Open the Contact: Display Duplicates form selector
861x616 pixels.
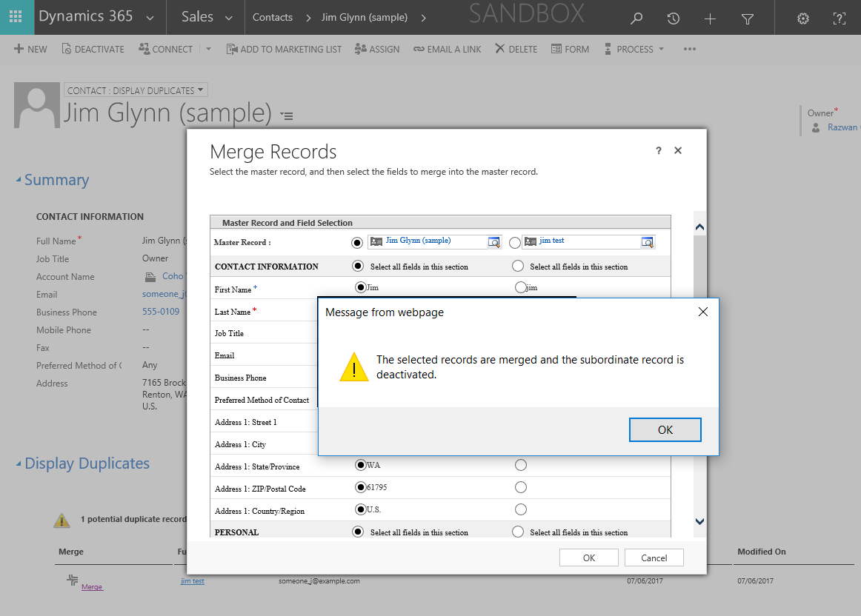pos(136,90)
